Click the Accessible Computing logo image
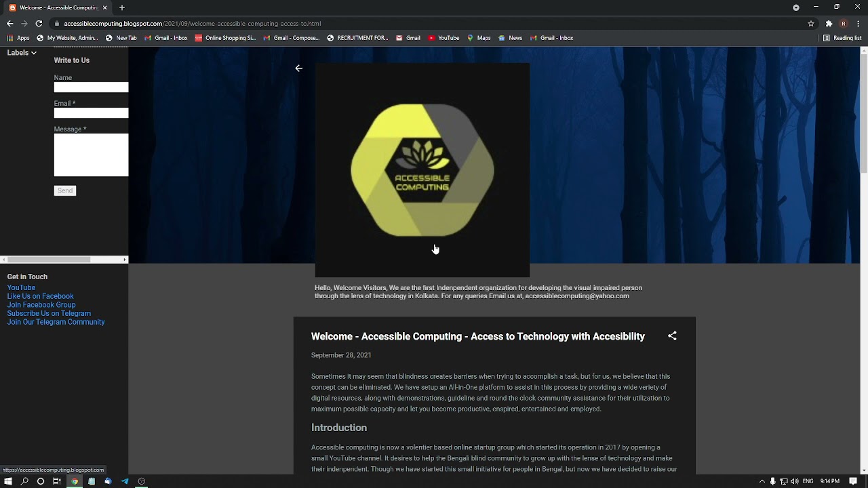The height and width of the screenshot is (488, 868). click(422, 170)
